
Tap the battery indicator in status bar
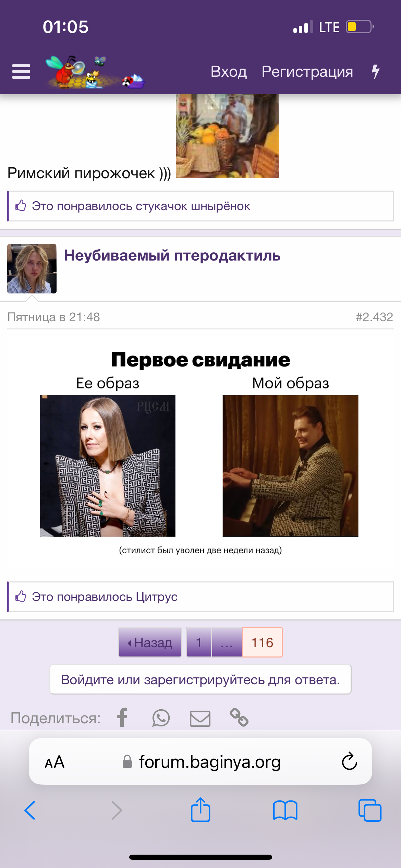(360, 27)
